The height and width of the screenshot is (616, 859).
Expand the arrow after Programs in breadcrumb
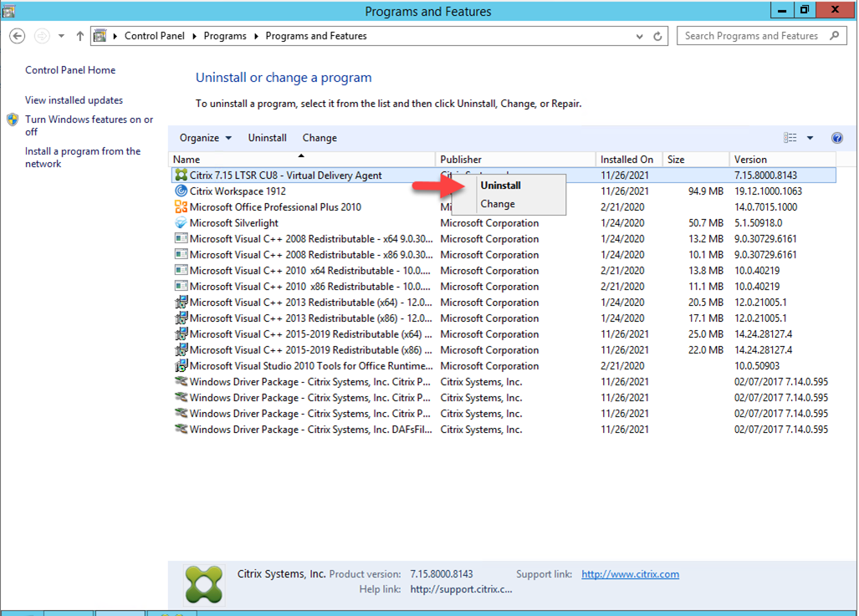pos(257,36)
